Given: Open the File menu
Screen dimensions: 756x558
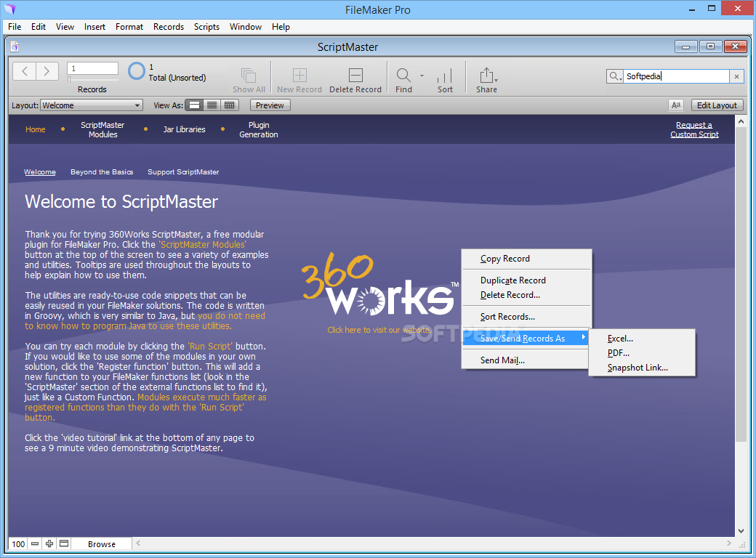Looking at the screenshot, I should [15, 27].
